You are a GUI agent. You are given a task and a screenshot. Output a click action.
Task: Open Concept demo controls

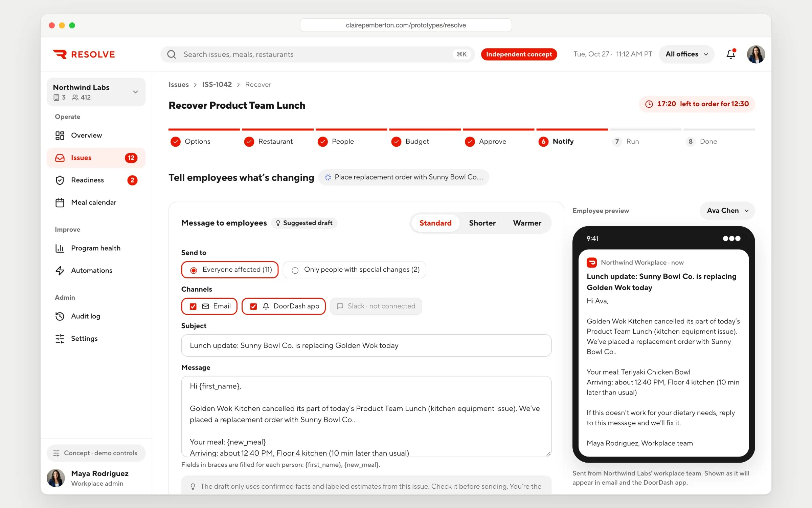pos(96,453)
